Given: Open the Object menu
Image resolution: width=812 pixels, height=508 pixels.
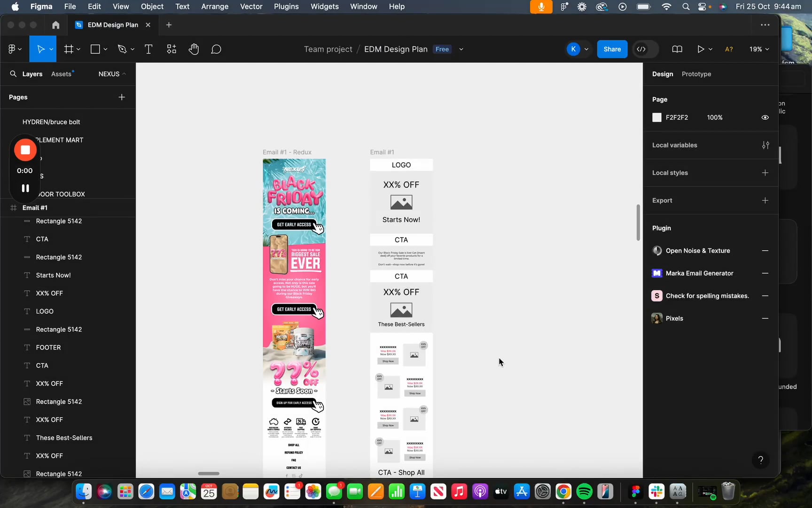Looking at the screenshot, I should 152,7.
